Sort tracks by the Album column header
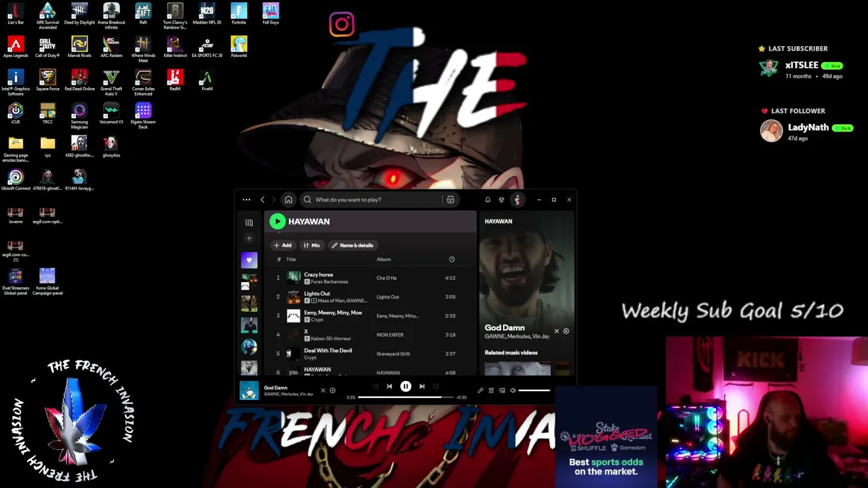This screenshot has width=868, height=488. pyautogui.click(x=384, y=260)
